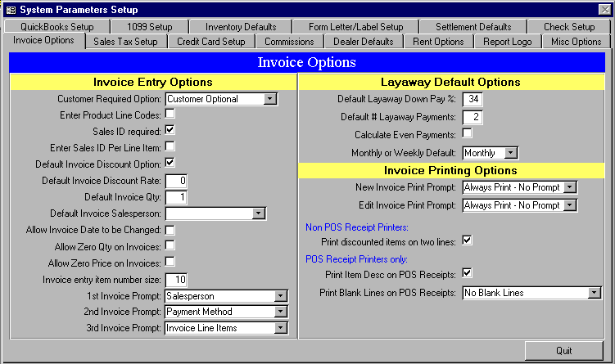Enable the Enter Product Line Codes checkbox
Viewport: 615px width, 364px height.
pos(170,115)
